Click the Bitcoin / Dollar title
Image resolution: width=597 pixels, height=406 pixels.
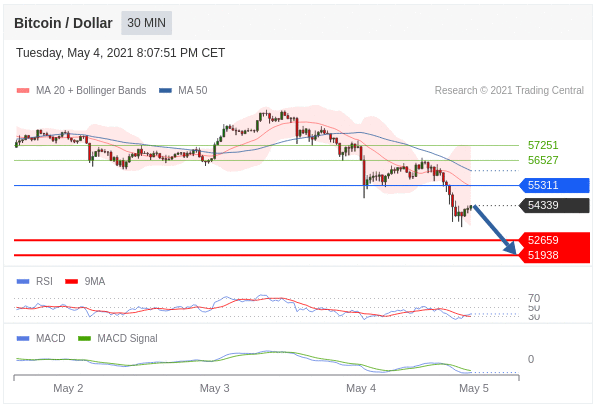pos(63,23)
